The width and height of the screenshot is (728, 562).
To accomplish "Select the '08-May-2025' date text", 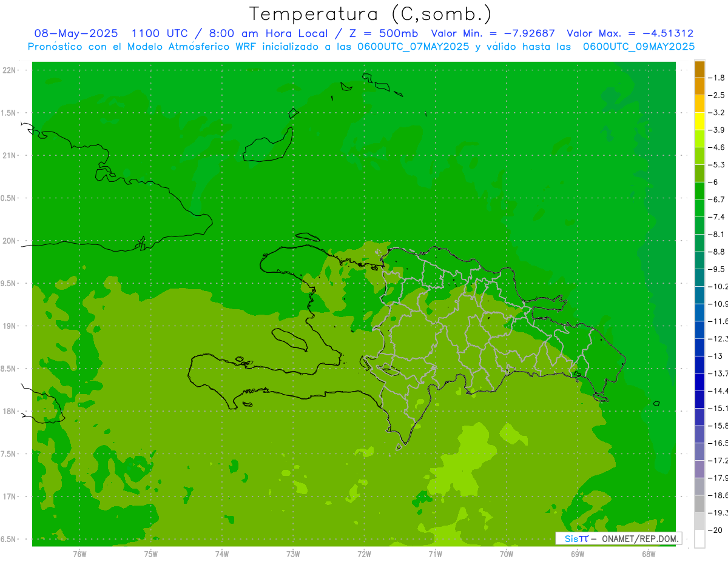I will click(x=76, y=34).
